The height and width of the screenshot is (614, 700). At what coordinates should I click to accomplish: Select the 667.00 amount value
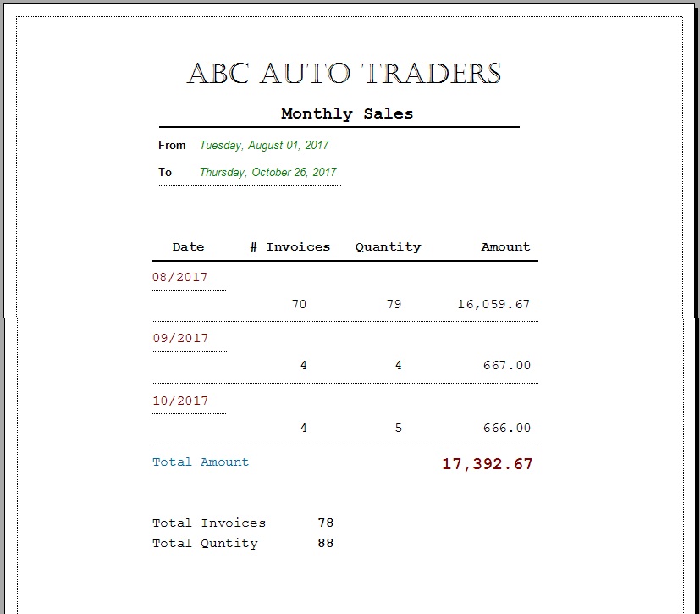[x=507, y=365]
